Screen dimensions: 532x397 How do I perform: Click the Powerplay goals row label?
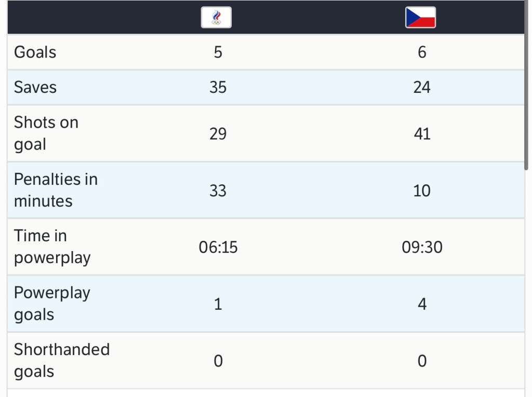tap(52, 304)
